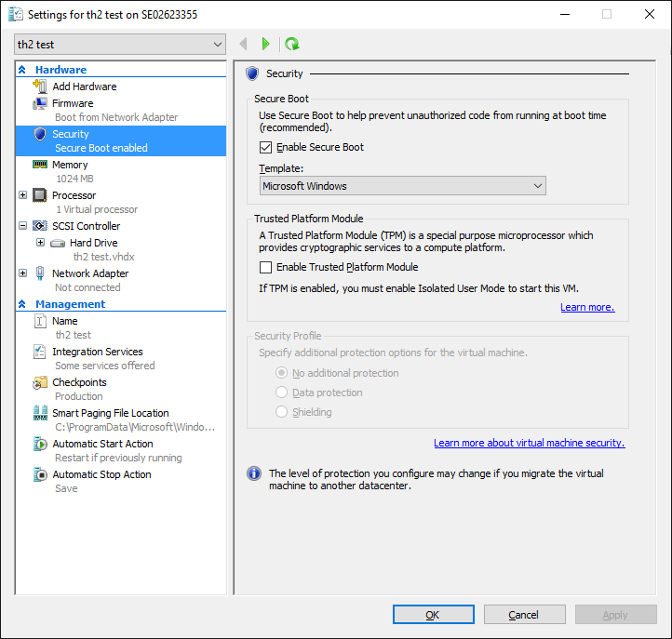Screen dimensions: 672x639
Task: Click the Hard Drive disk icon
Action: point(58,244)
